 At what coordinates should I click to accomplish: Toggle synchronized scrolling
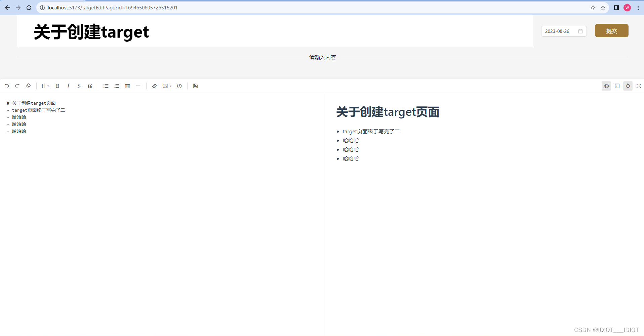(628, 86)
